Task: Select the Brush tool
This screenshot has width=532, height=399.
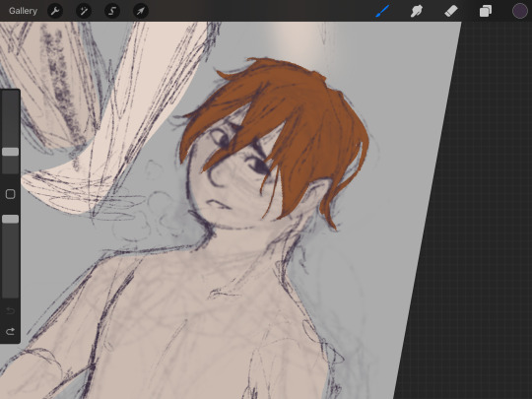Action: [382, 11]
